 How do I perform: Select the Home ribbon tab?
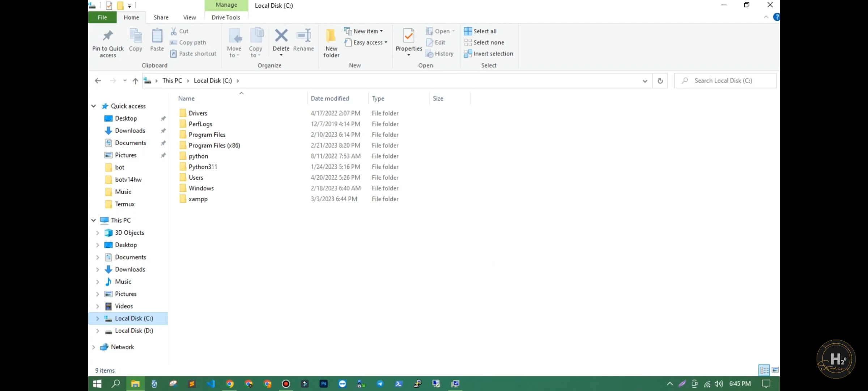[131, 17]
